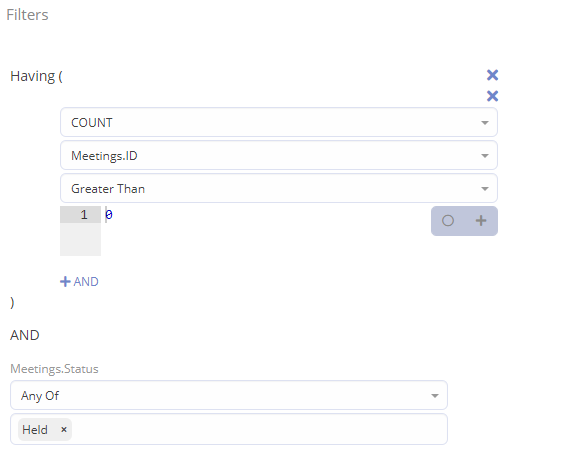585x464 pixels.
Task: Expand the Meetings.ID field dropdown
Action: tap(279, 156)
